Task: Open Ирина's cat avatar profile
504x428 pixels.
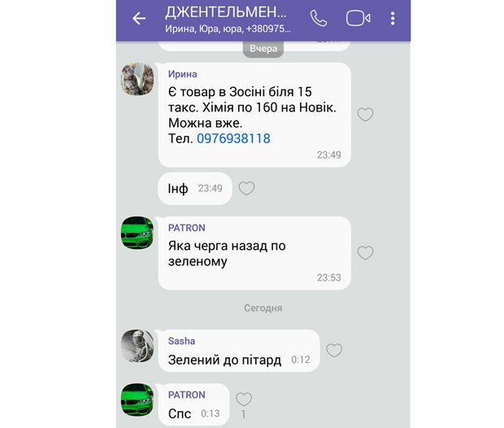Action: pyautogui.click(x=137, y=79)
